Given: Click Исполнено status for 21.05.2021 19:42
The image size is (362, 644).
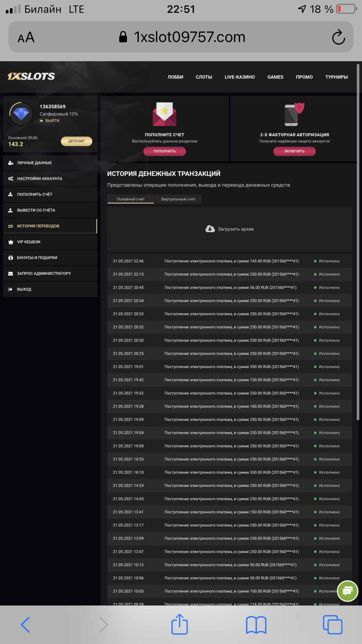Looking at the screenshot, I should click(329, 380).
